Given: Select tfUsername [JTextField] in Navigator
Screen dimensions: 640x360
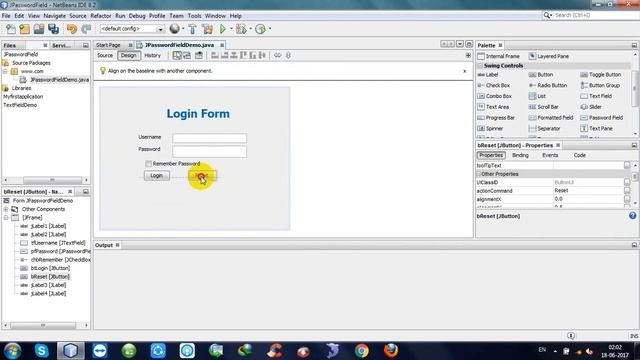Looking at the screenshot, I should coord(58,243).
